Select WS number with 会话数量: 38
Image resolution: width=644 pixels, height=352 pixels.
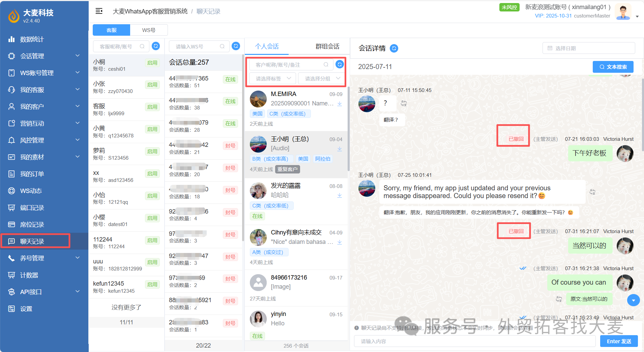(x=203, y=104)
